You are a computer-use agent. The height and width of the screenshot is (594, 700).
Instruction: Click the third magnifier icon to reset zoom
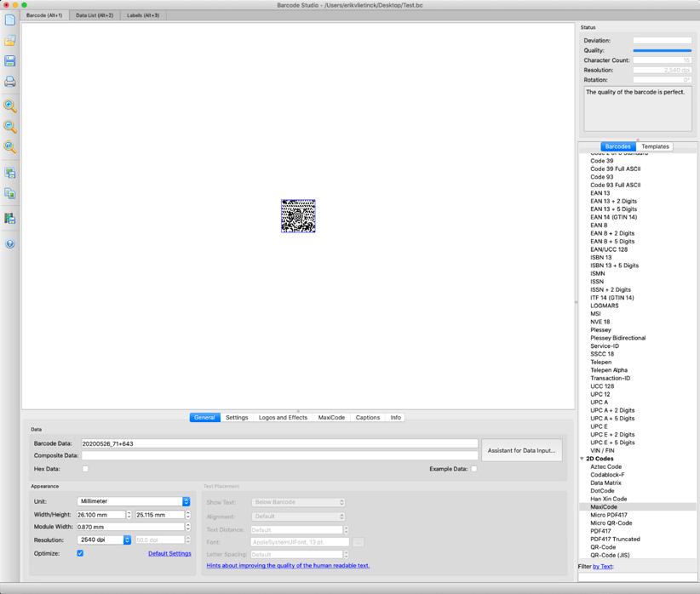10,147
